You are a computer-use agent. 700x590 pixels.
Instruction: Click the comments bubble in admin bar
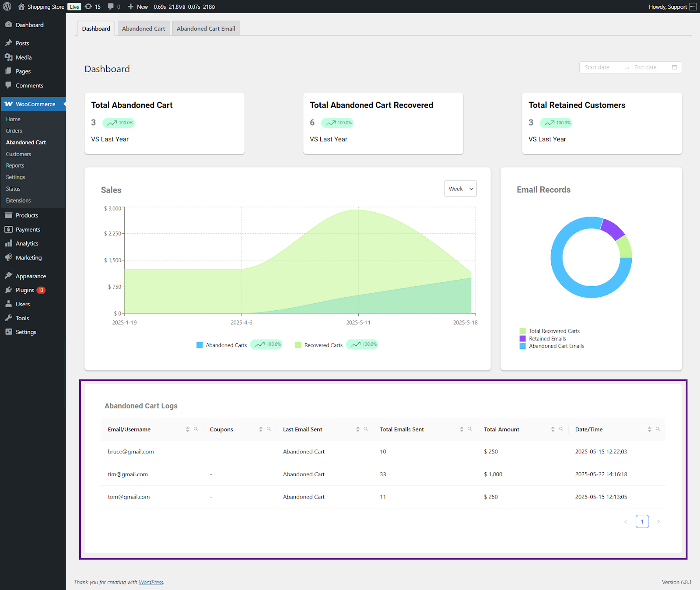114,7
